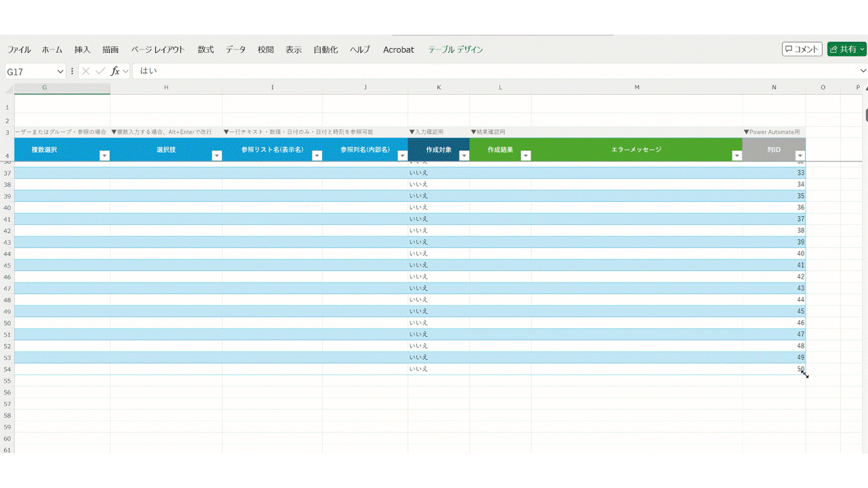
Task: Switch to the 数式 ribbon tab
Action: click(205, 49)
